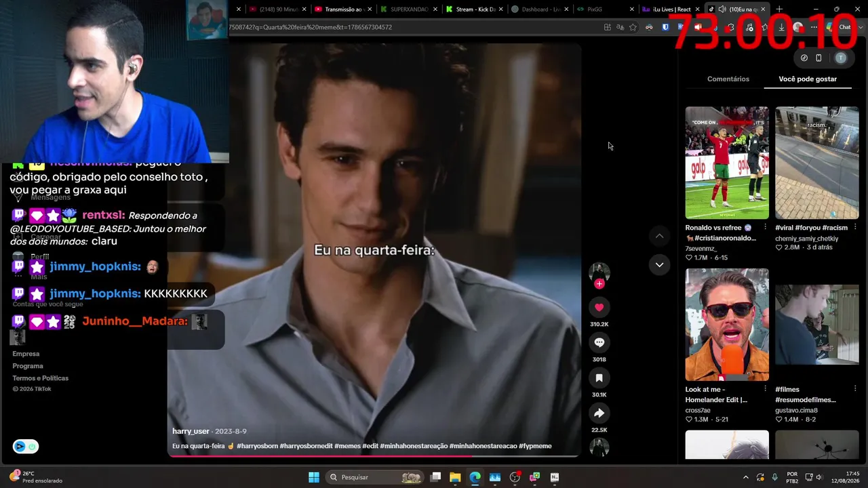The width and height of the screenshot is (868, 488).
Task: Click the TikTok profile avatar with letter T
Action: pos(841,58)
